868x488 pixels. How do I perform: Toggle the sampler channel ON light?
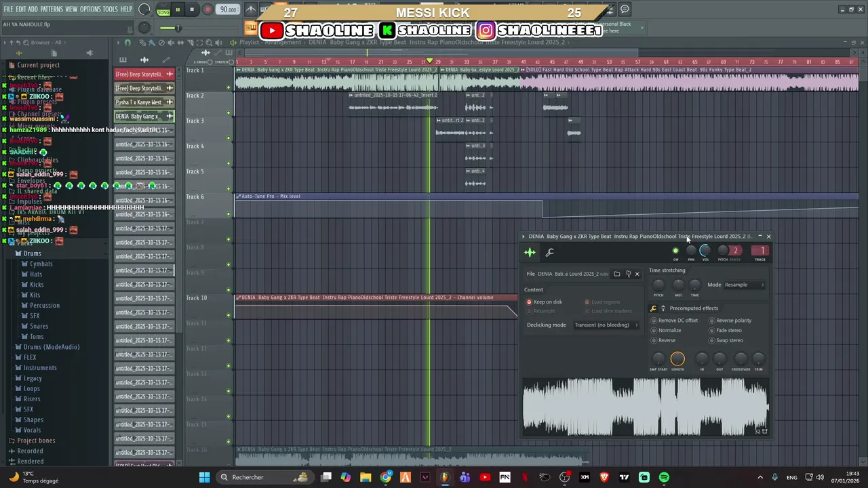coord(675,251)
